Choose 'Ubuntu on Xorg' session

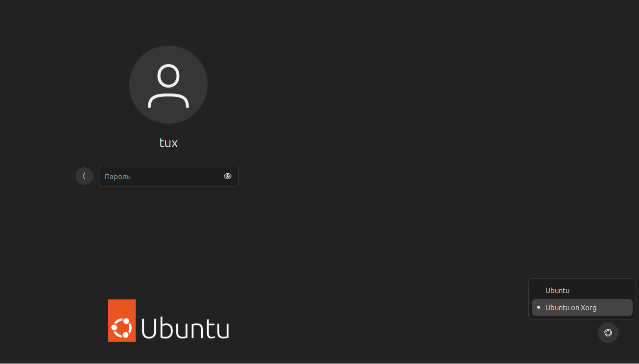(571, 308)
